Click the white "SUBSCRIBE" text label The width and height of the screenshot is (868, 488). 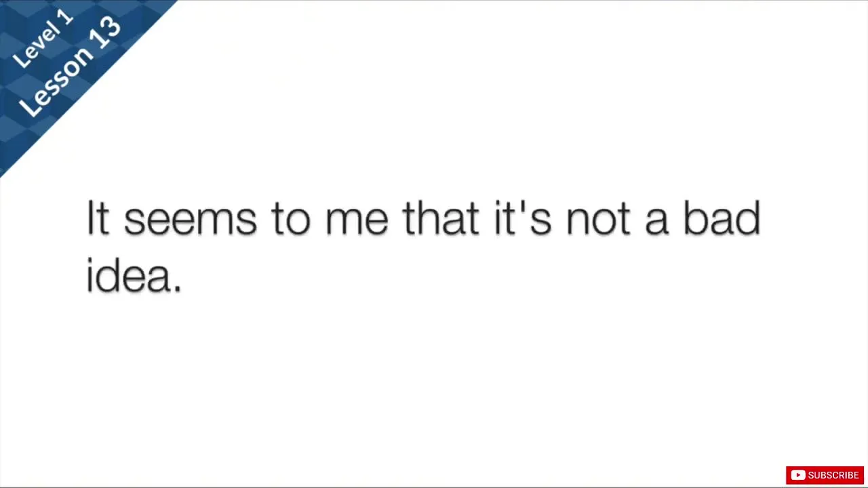click(833, 475)
